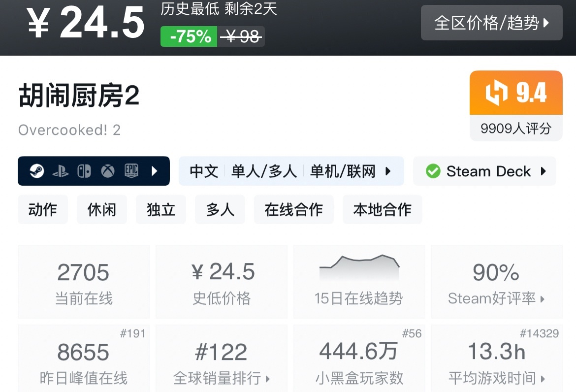Image resolution: width=576 pixels, height=392 pixels.
Task: Expand the language and mode info arrow
Action: point(388,171)
